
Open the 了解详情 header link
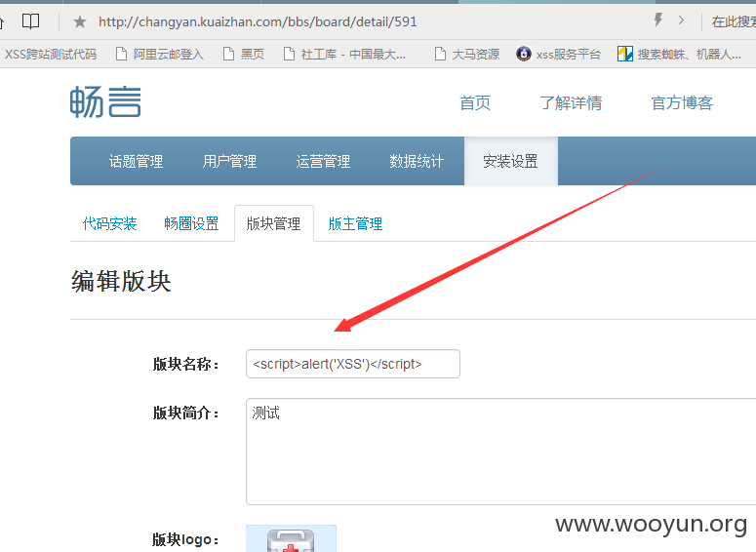571,102
